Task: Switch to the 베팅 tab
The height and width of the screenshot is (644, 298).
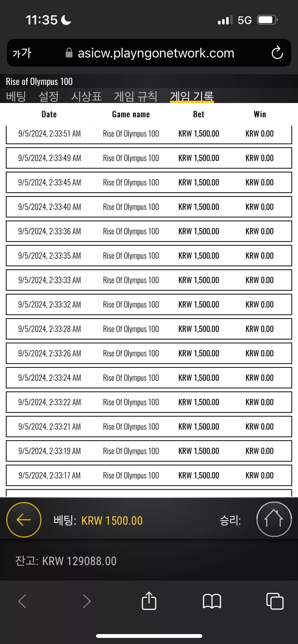Action: (x=16, y=96)
